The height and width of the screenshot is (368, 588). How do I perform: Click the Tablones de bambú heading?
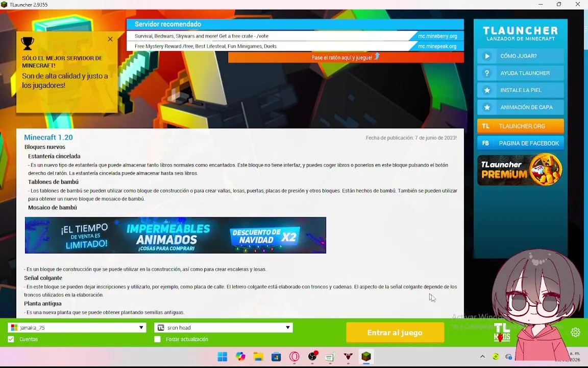click(x=53, y=182)
